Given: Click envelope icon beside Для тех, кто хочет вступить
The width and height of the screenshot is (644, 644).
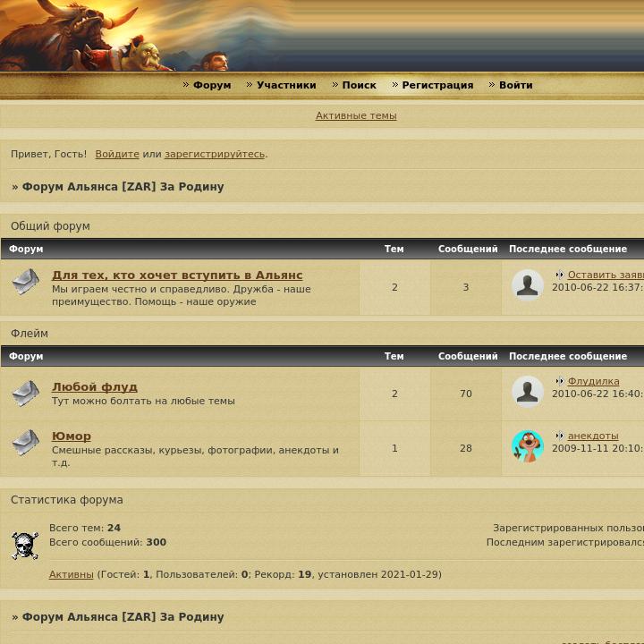Looking at the screenshot, I should click(25, 282).
